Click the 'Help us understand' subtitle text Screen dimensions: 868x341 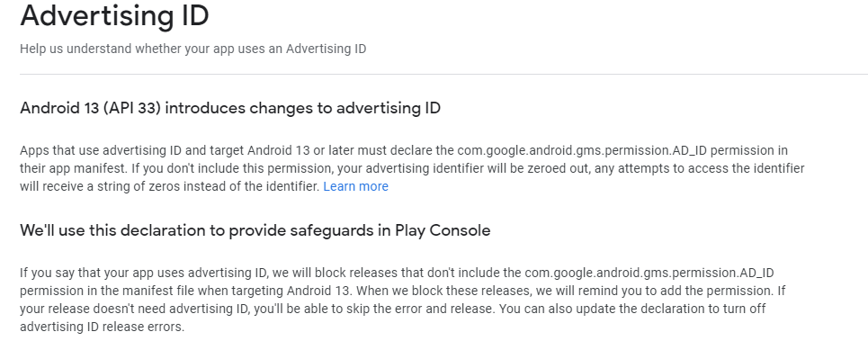(193, 49)
